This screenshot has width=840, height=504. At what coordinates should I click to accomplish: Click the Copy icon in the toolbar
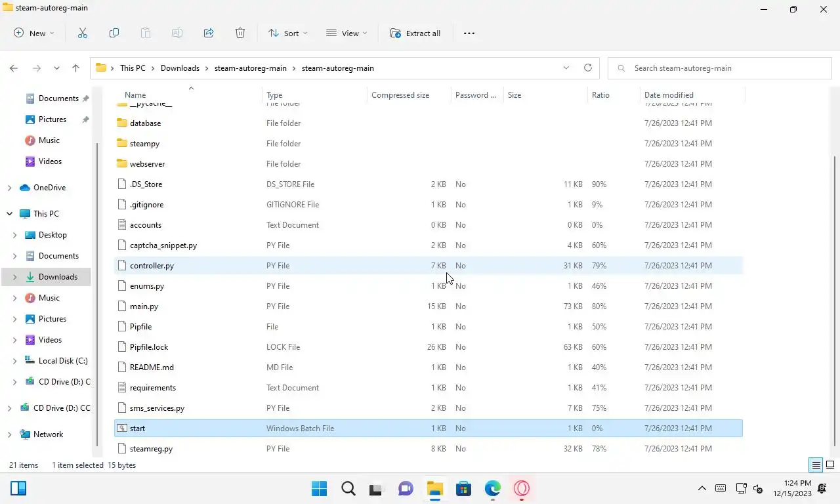tap(114, 33)
